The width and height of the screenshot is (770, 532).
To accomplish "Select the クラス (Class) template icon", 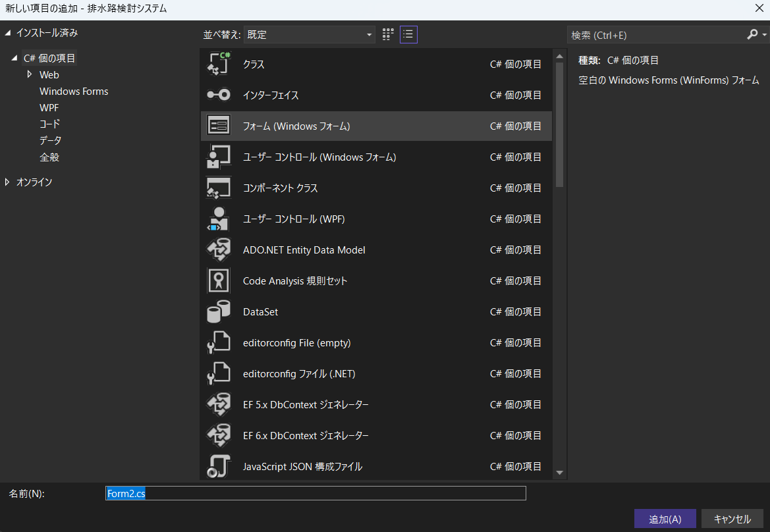I will click(x=218, y=64).
